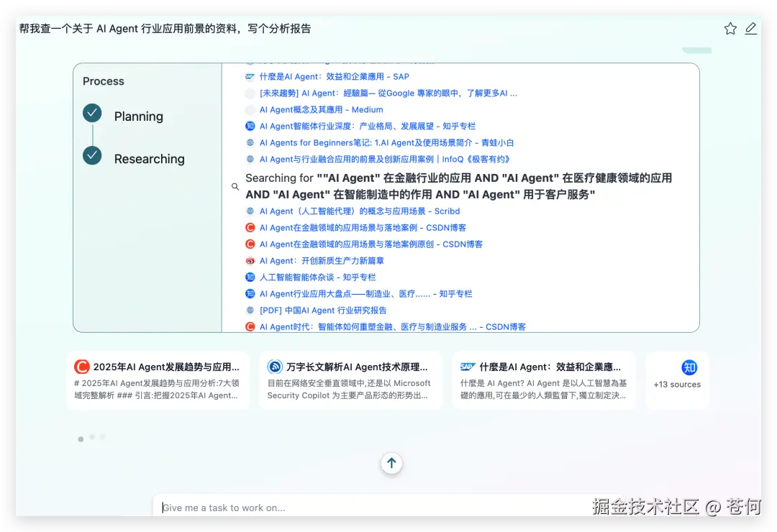Image resolution: width=777 pixels, height=532 pixels.
Task: Select the Researching step label
Action: tap(149, 159)
